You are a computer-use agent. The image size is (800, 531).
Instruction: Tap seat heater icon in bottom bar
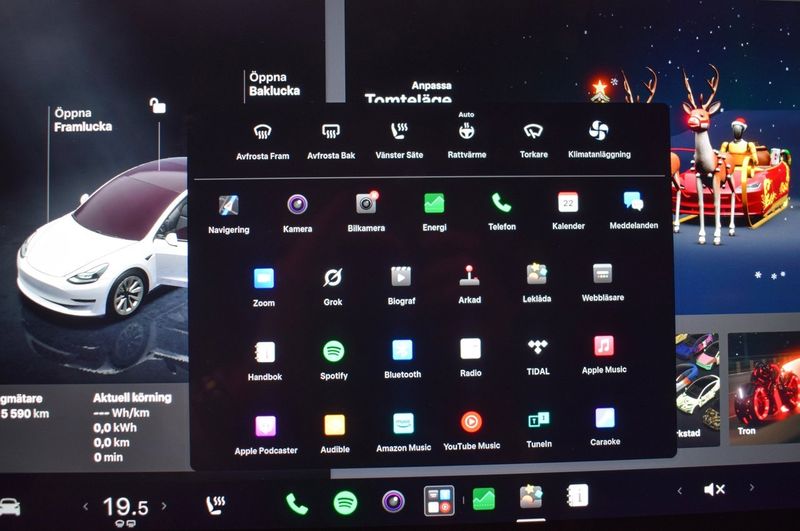(215, 504)
